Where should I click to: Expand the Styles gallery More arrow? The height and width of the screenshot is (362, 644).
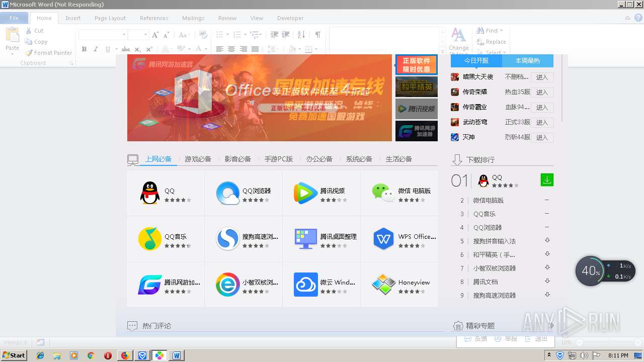pos(443,51)
